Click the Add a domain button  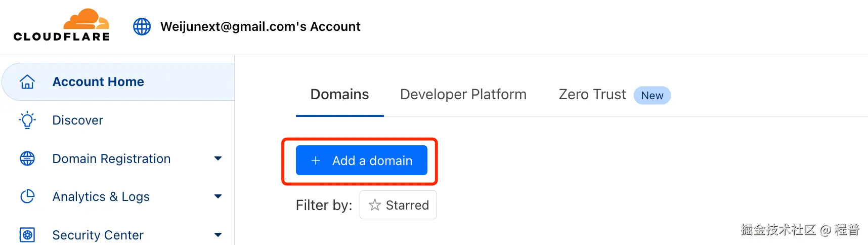click(x=362, y=160)
